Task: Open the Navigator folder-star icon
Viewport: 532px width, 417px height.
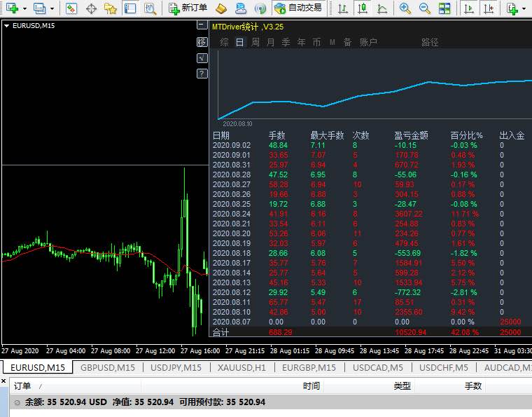Action: [x=111, y=8]
